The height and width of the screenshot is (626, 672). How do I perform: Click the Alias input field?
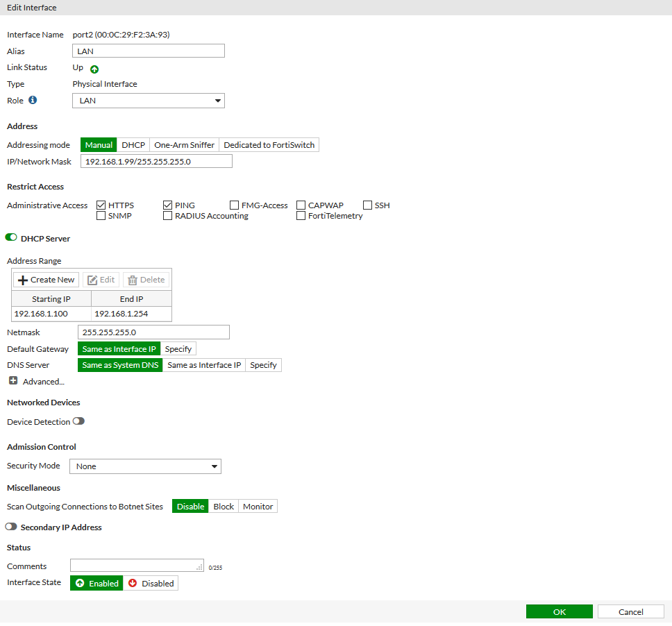(149, 51)
